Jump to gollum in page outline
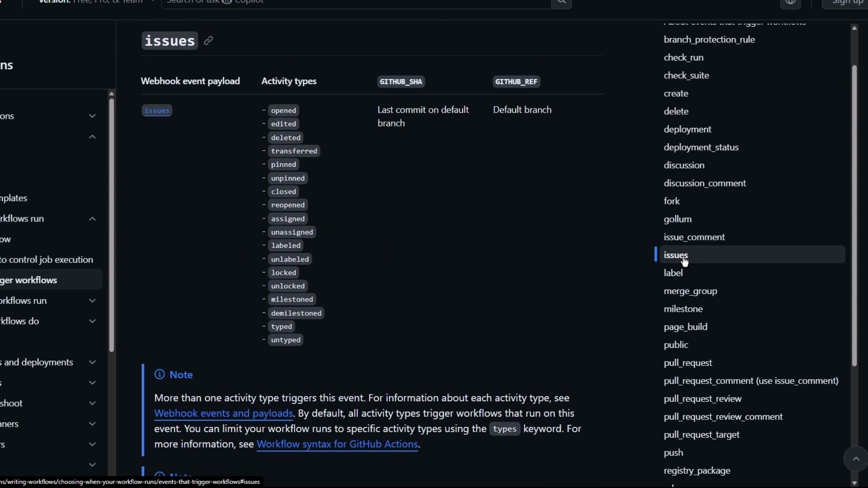The width and height of the screenshot is (868, 488). (678, 219)
